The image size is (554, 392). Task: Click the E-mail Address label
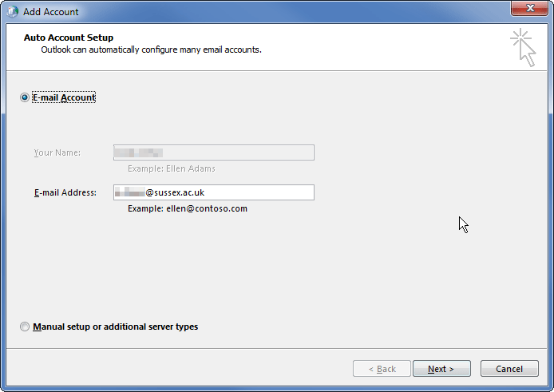pos(65,192)
